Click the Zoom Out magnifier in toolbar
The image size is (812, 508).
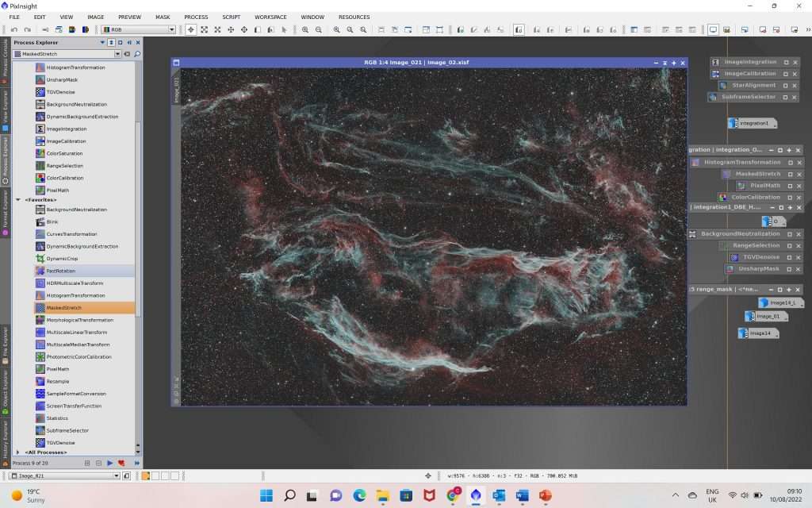(319, 30)
